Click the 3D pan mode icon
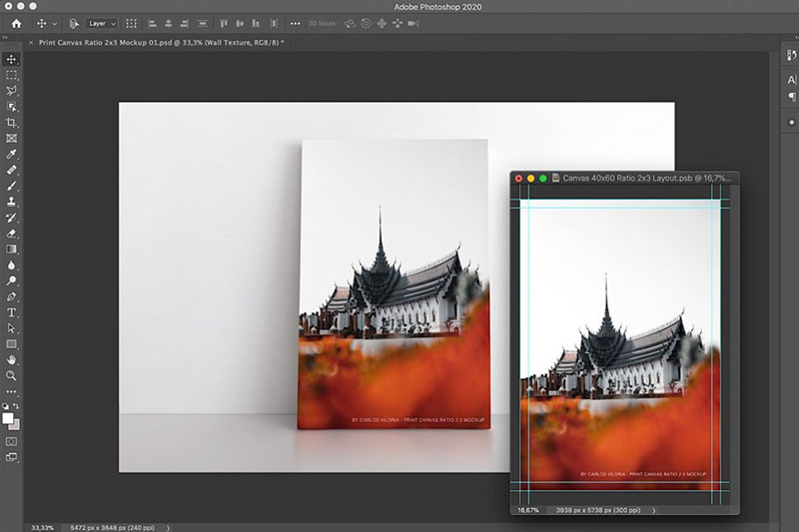 [x=382, y=23]
